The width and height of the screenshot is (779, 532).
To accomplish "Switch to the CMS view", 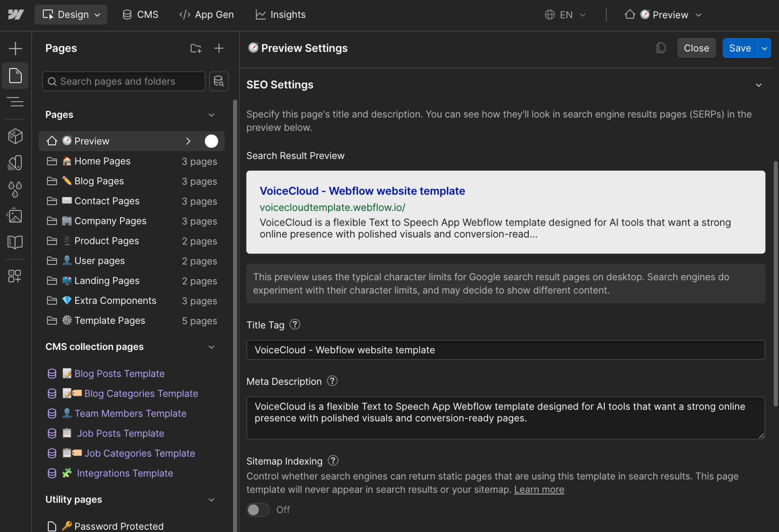I will pyautogui.click(x=140, y=14).
